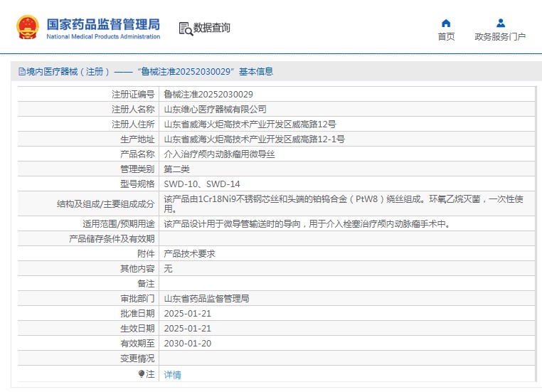The image size is (542, 392).
Task: Click the 审批部门 label
Action: point(137,298)
